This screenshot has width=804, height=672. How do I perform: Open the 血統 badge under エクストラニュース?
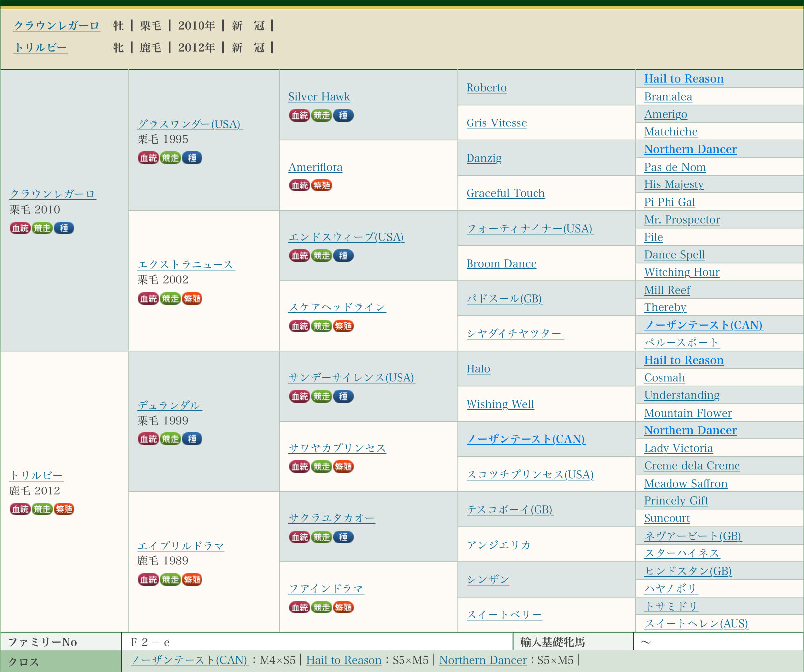pyautogui.click(x=148, y=298)
